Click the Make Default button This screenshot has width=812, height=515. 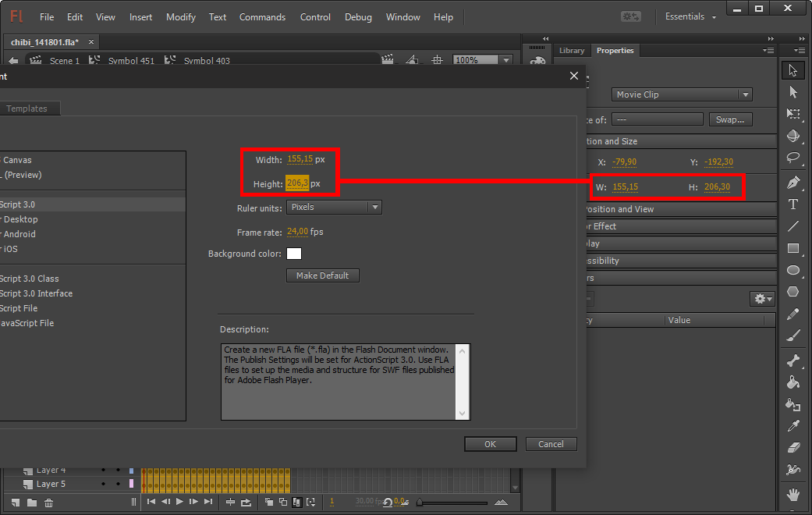[x=323, y=275]
